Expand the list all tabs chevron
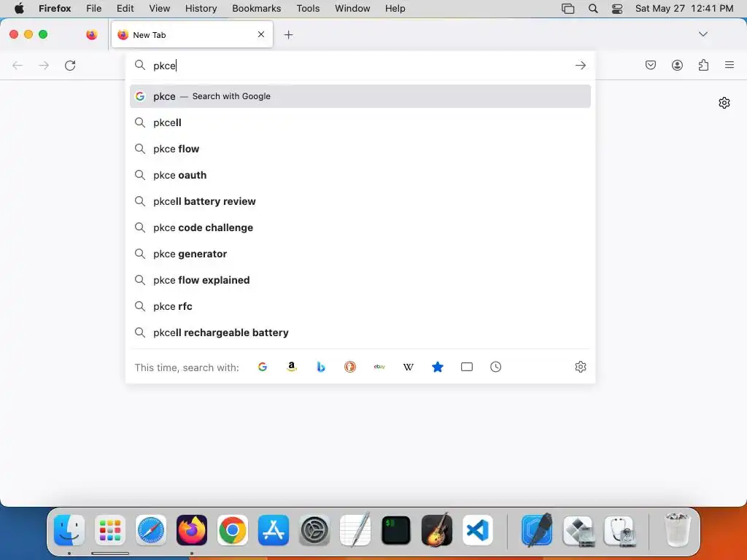The height and width of the screenshot is (560, 747). tap(703, 34)
